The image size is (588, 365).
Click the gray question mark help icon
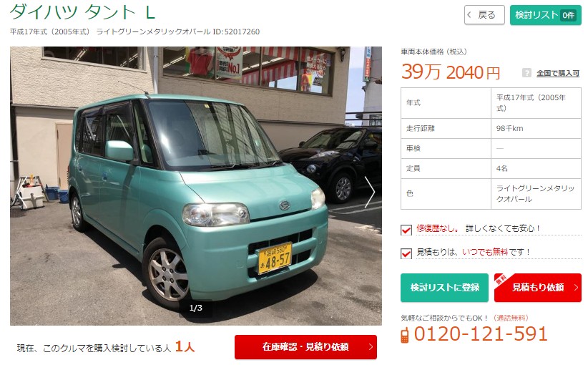526,73
